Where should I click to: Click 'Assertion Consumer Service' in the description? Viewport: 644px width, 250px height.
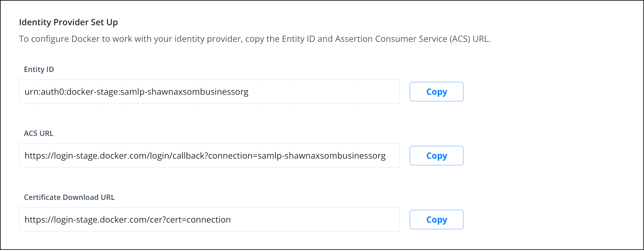(x=391, y=39)
